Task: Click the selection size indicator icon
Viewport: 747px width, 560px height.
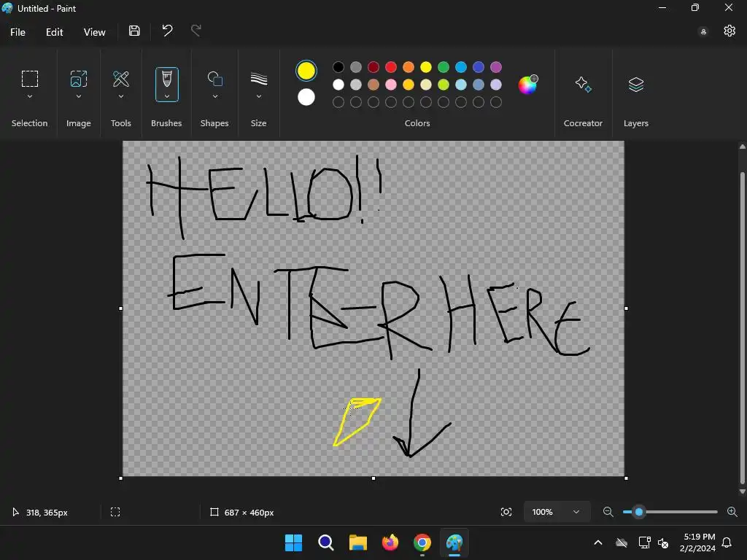Action: [115, 512]
